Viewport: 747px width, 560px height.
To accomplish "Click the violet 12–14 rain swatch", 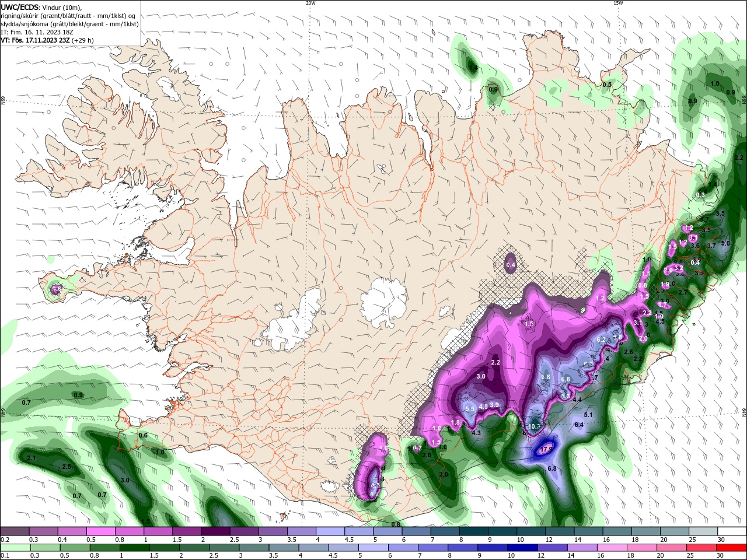I will click(x=552, y=548).
